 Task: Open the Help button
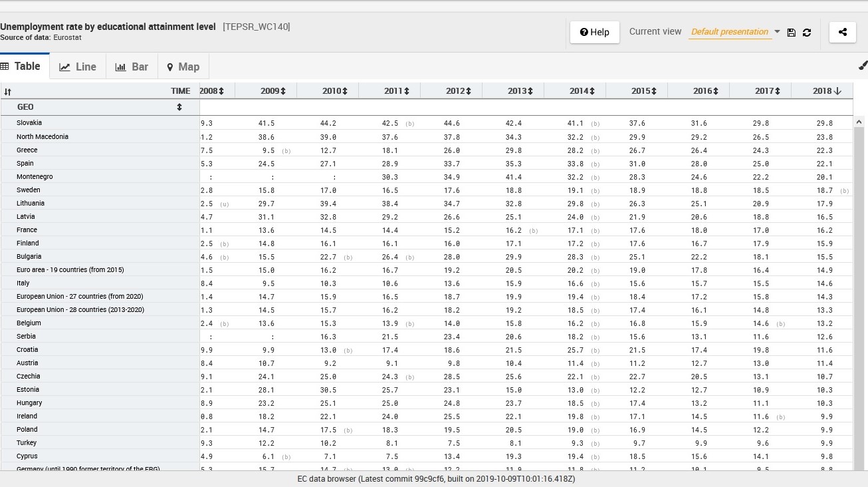click(x=595, y=32)
